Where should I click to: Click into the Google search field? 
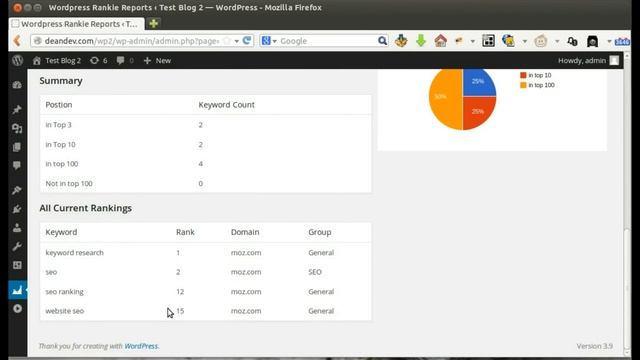coord(328,41)
